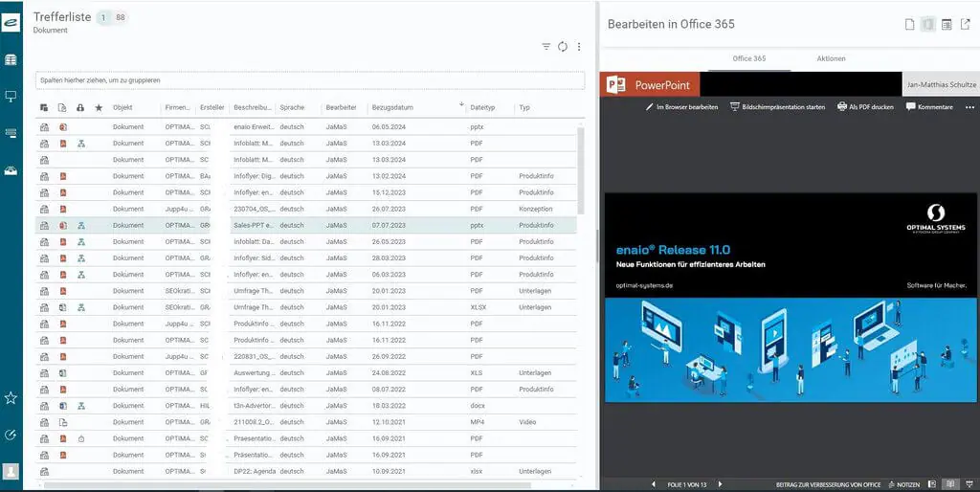Image resolution: width=980 pixels, height=492 pixels.
Task: Open Kommentare in PowerPoint toolbar
Action: [929, 107]
